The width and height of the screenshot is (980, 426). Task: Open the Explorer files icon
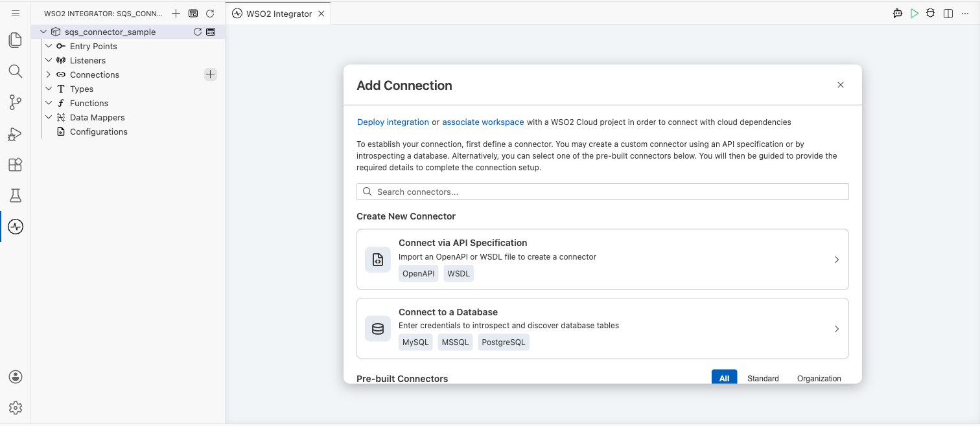click(x=16, y=40)
